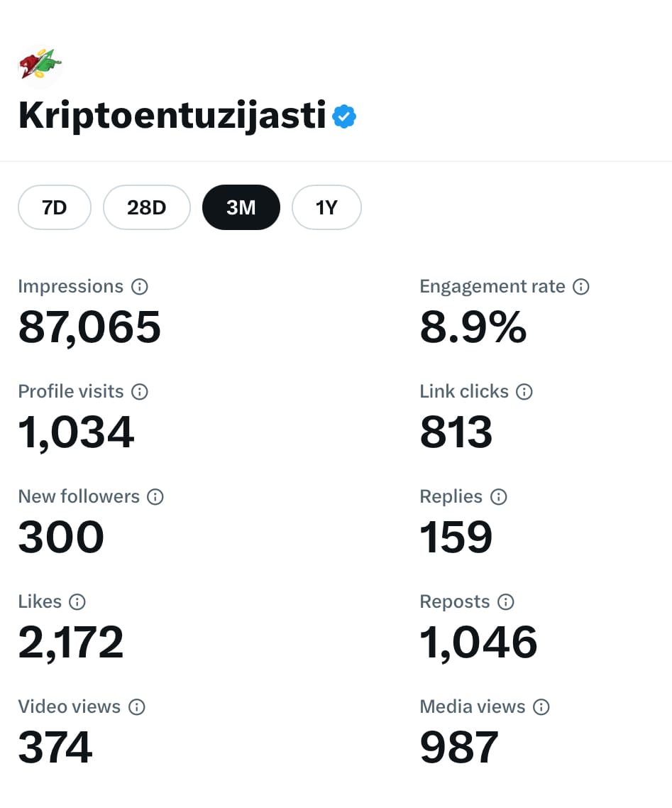Click the Engagement rate info icon
This screenshot has width=672, height=808.
coord(581,286)
